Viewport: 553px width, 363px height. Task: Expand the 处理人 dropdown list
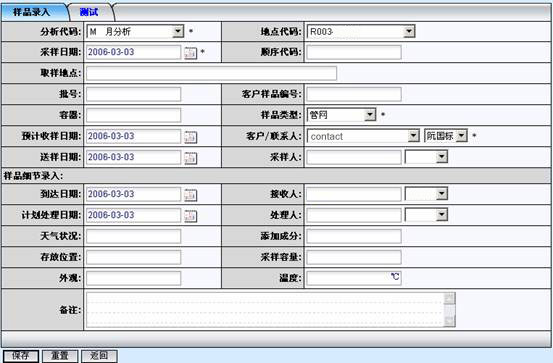click(442, 215)
